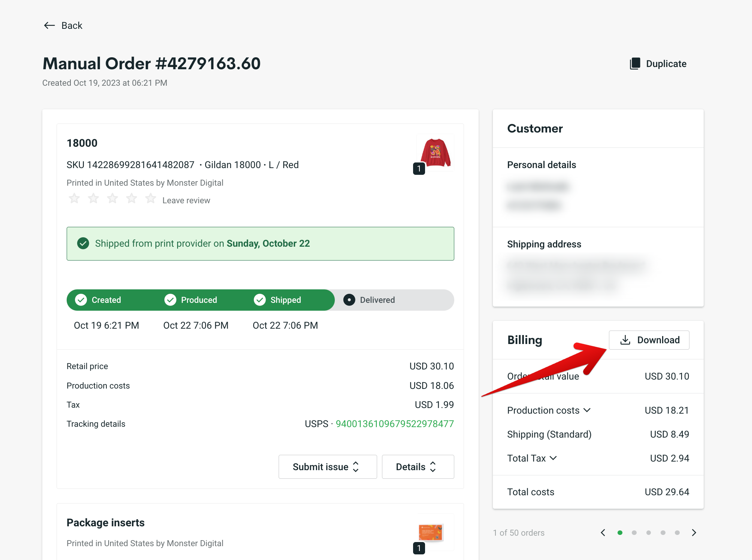Viewport: 752px width, 560px height.
Task: Expand the Total Tax breakdown
Action: (x=554, y=458)
